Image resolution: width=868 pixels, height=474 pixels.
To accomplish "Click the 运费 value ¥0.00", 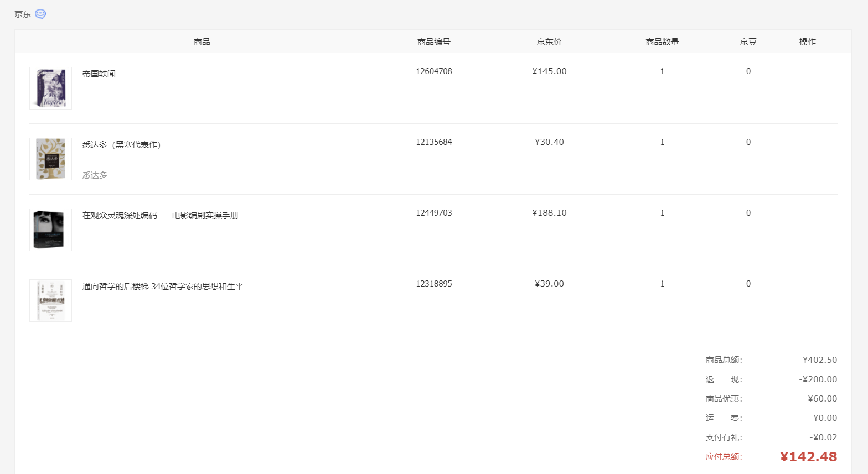I will pos(825,418).
